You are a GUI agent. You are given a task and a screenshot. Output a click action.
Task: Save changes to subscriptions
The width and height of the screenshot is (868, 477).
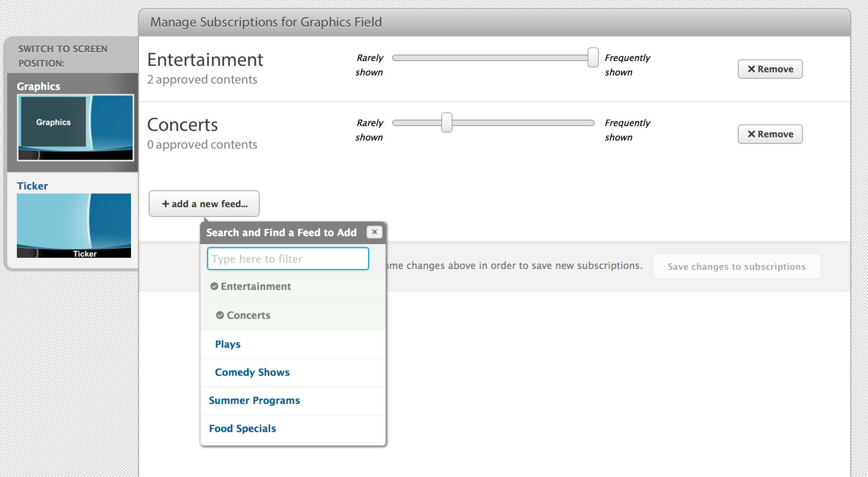coord(737,267)
